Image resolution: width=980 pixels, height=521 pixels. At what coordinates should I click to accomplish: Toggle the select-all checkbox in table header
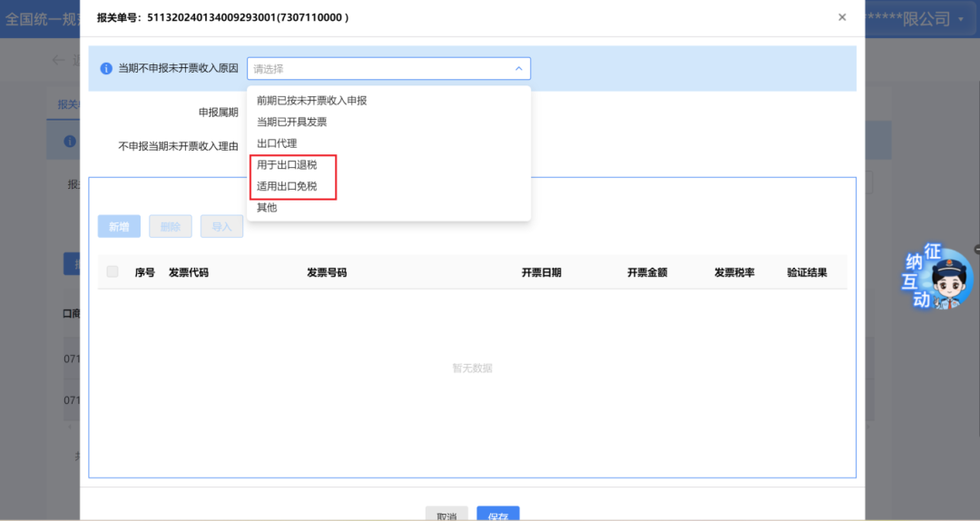pos(113,271)
